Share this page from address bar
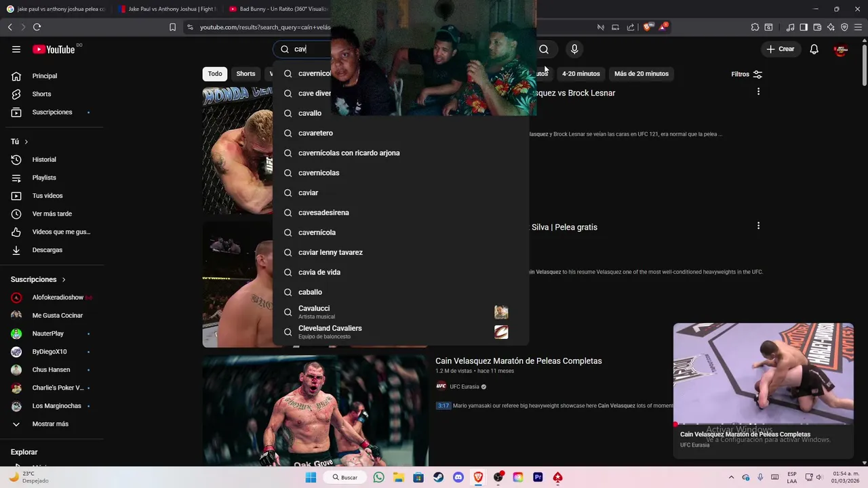This screenshot has width=868, height=488. pyautogui.click(x=631, y=27)
